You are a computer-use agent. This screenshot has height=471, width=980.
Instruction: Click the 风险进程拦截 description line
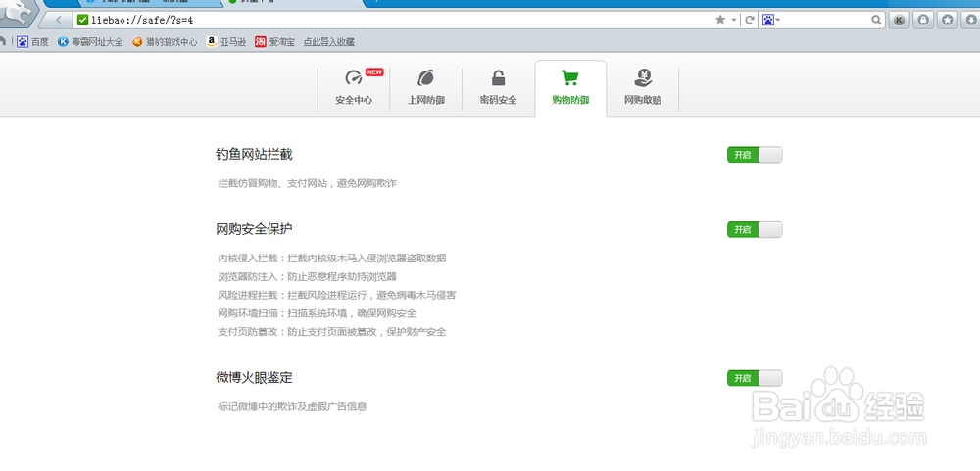336,295
